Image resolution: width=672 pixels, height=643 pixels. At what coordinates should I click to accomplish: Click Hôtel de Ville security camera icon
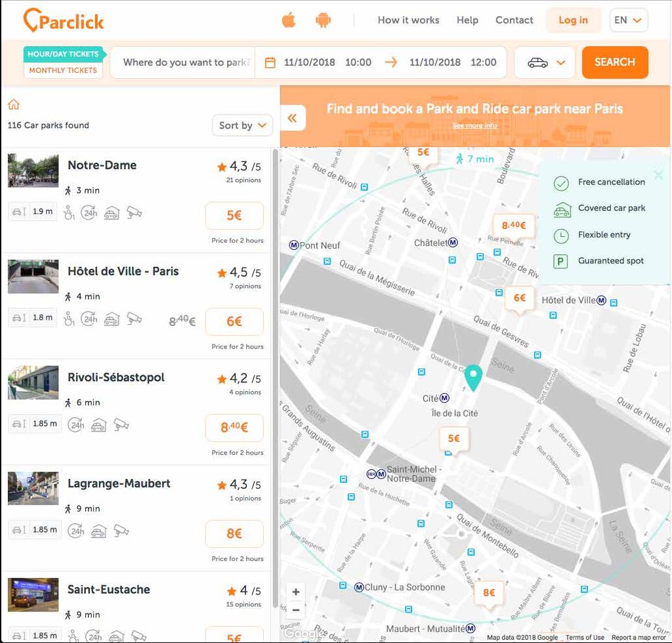pyautogui.click(x=134, y=319)
